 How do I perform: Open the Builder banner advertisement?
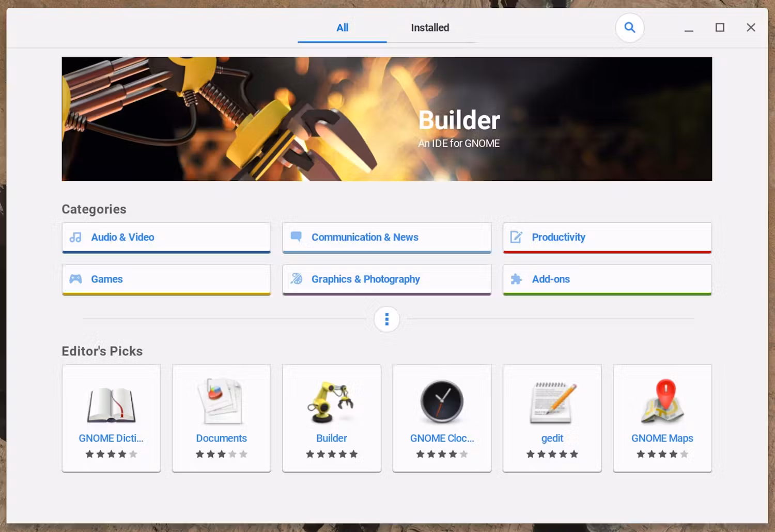386,119
